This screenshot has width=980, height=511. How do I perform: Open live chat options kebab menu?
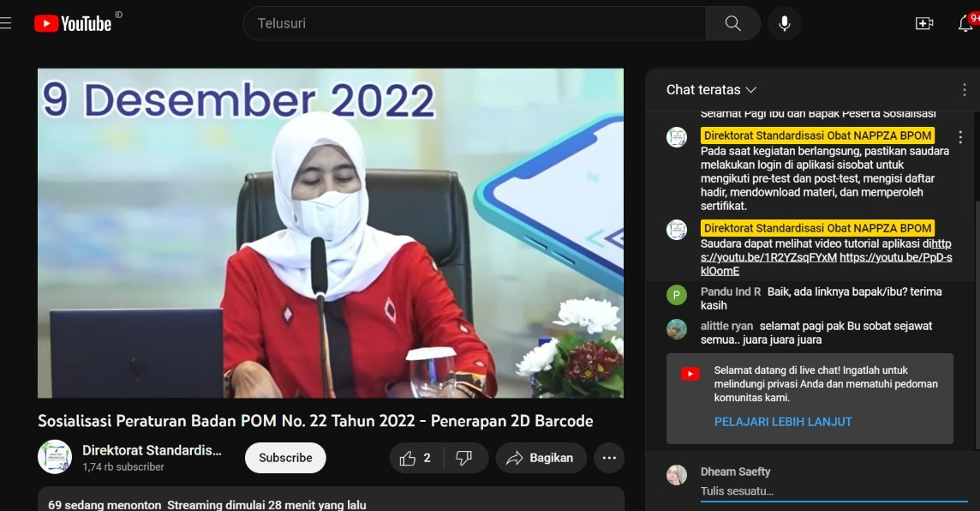(965, 90)
